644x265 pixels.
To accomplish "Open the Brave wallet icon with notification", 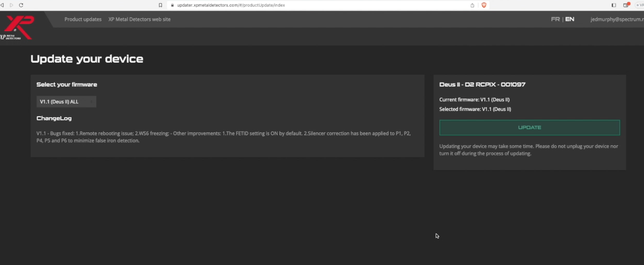I will click(626, 5).
